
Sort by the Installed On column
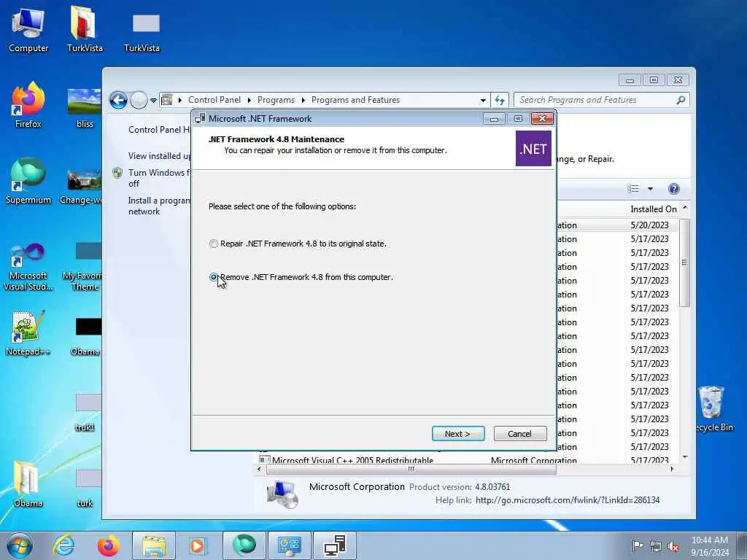point(653,209)
